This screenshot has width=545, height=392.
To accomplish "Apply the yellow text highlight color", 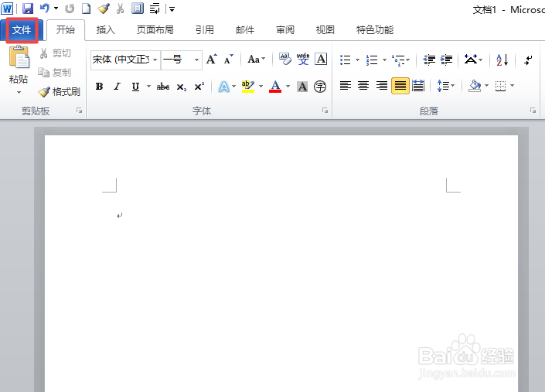I will (248, 87).
